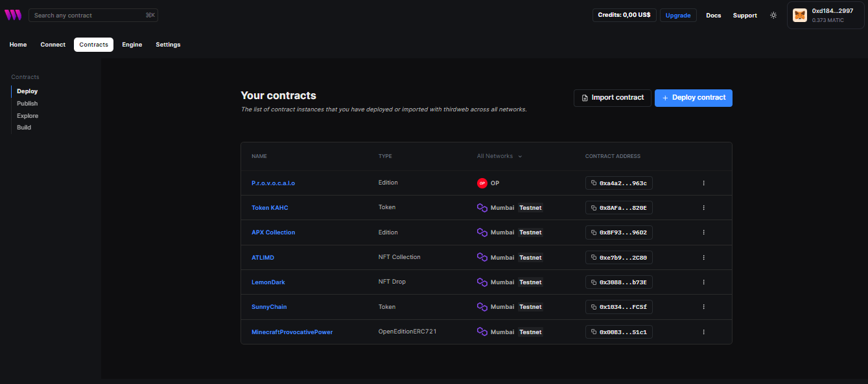Focus the Search any contract field
868x384 pixels.
pyautogui.click(x=93, y=15)
